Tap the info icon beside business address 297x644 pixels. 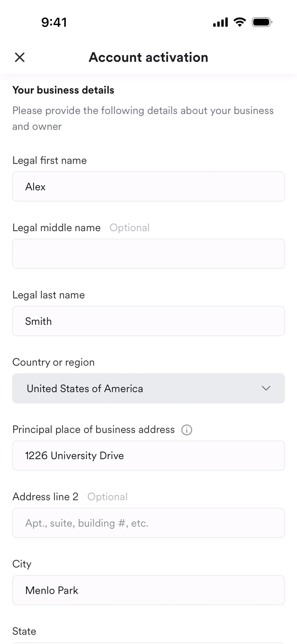tap(187, 430)
